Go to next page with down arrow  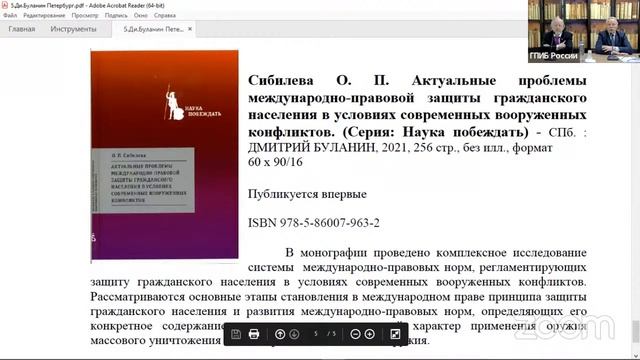(294, 334)
